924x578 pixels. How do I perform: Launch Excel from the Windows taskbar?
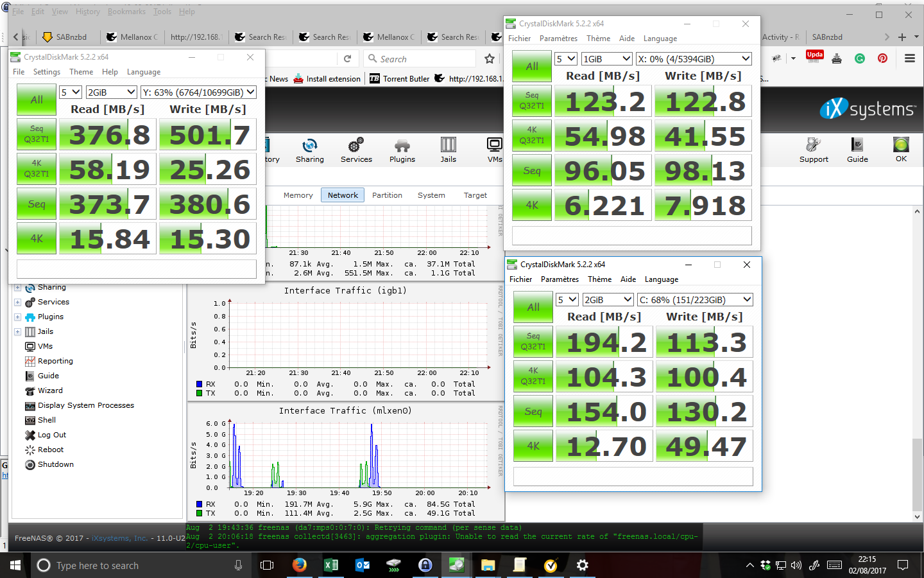coord(331,565)
